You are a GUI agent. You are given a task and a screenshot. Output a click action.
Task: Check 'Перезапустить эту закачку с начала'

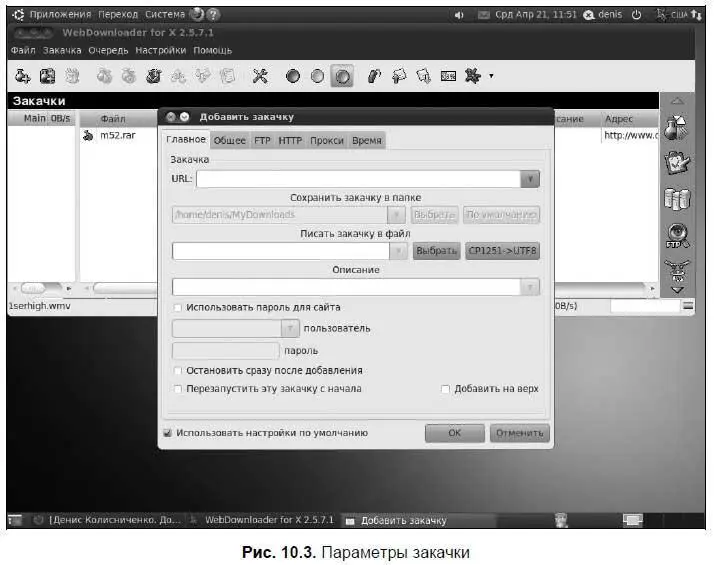coord(178,389)
